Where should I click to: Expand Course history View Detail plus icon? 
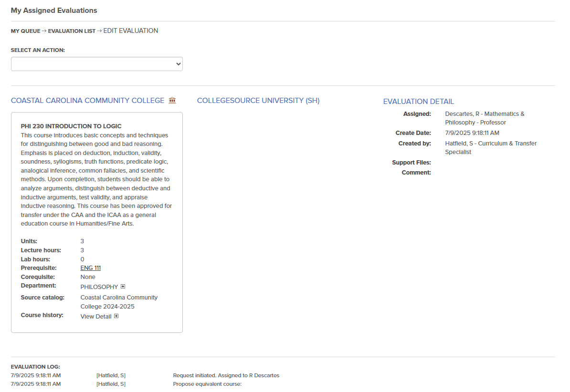tap(116, 316)
